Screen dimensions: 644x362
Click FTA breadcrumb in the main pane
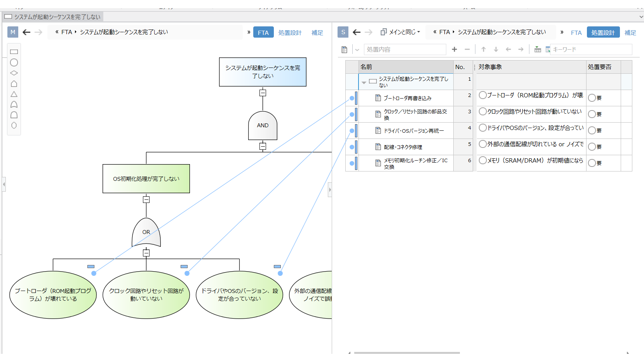pyautogui.click(x=67, y=32)
